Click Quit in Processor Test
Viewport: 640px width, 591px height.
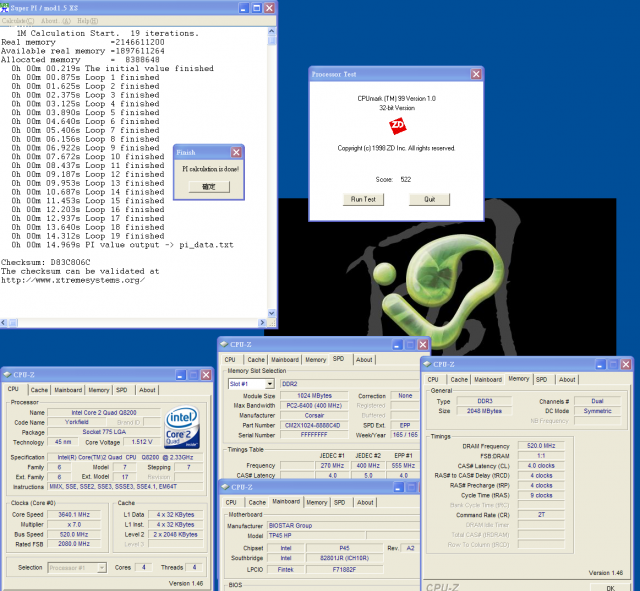(x=429, y=199)
